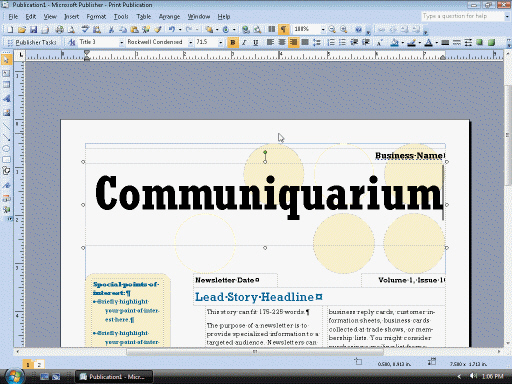
Task: Expand the Line Color dropdown arrow
Action: [x=420, y=42]
